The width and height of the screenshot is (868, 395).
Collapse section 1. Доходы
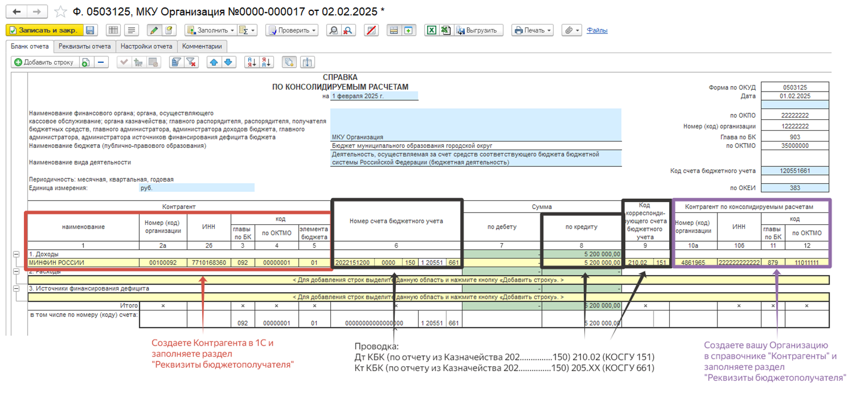click(x=16, y=254)
